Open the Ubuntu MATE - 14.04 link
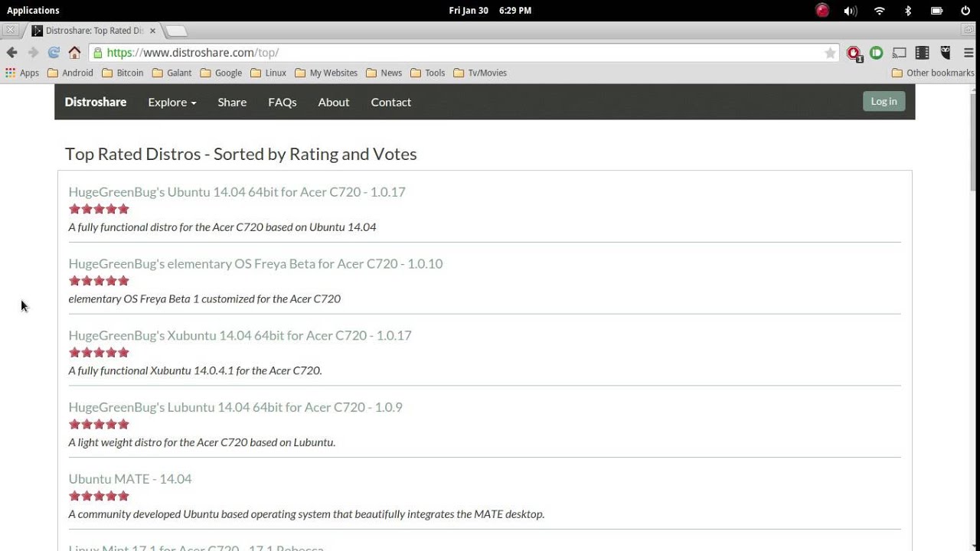This screenshot has height=551, width=980. point(130,479)
